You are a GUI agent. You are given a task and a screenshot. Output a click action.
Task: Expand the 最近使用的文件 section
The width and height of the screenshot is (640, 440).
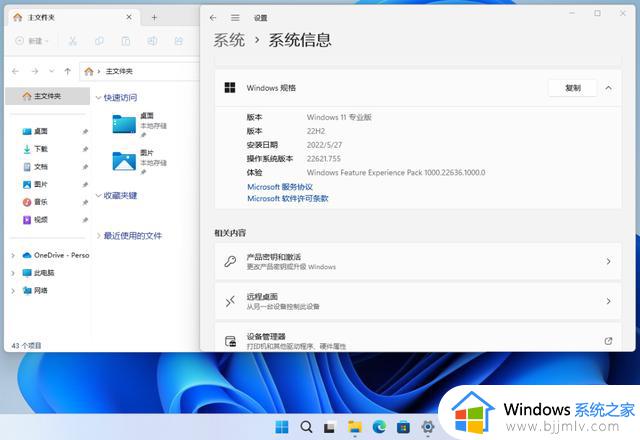click(x=98, y=236)
